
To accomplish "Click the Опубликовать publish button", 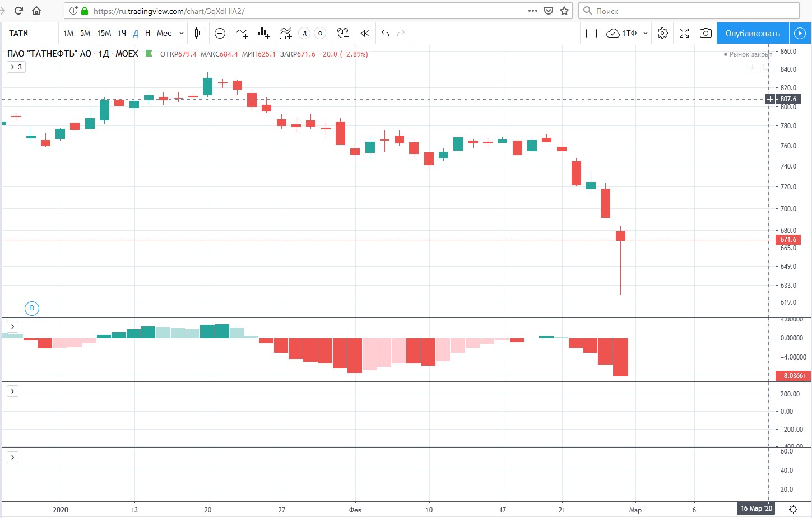I will coord(753,33).
